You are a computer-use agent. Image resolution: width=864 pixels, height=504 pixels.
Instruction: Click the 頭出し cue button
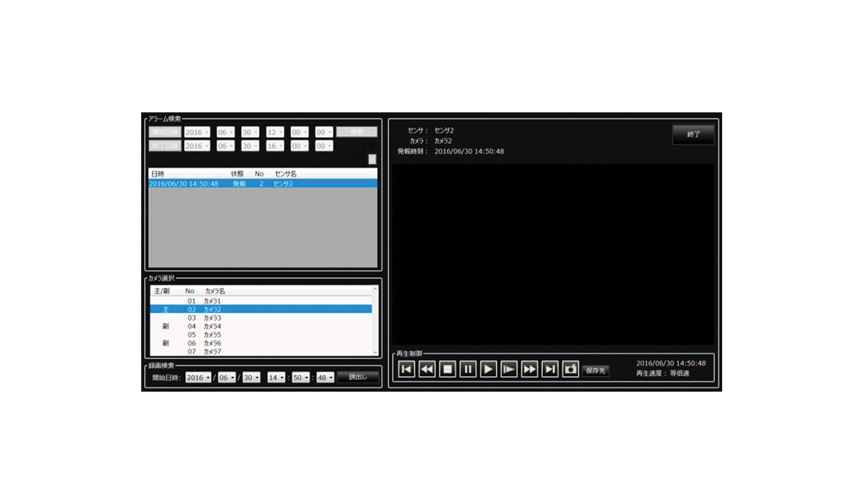point(358,377)
